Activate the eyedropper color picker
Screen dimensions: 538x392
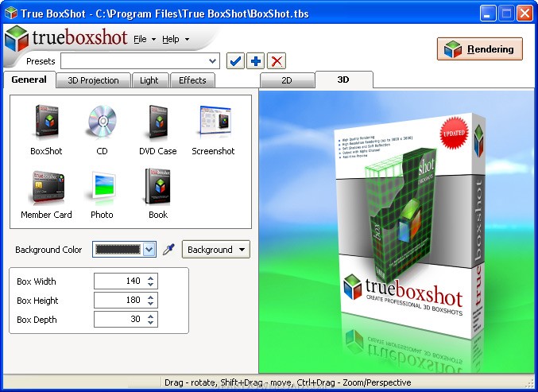[x=168, y=250]
